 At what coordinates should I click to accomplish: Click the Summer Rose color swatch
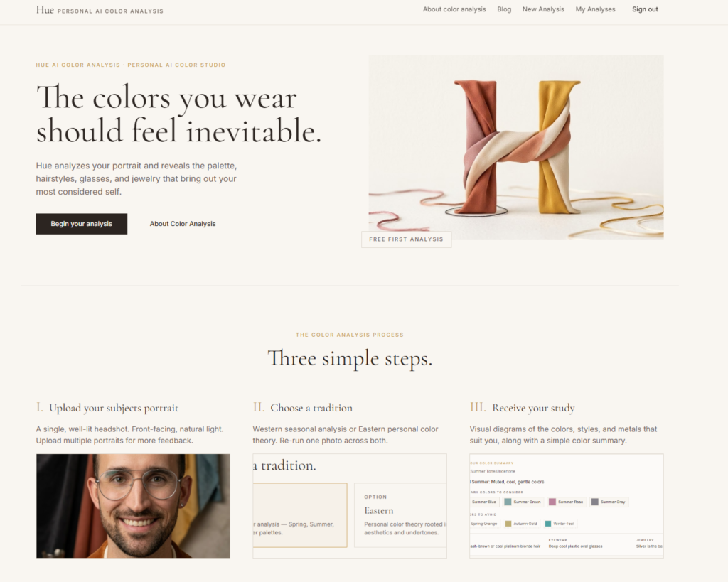[x=566, y=502]
